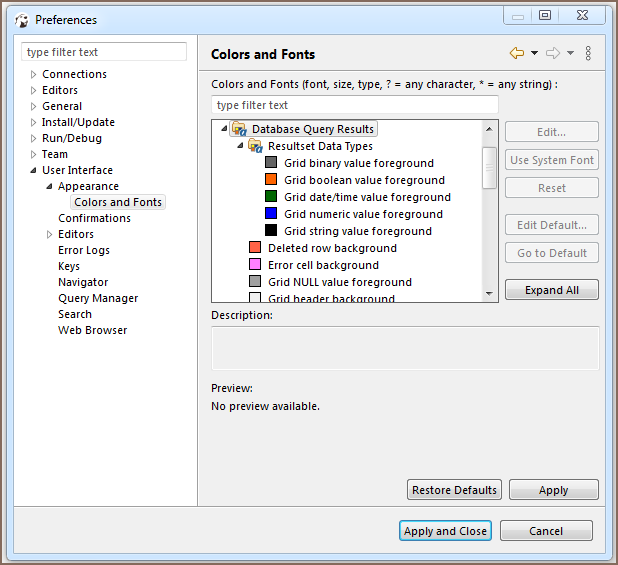618x565 pixels.
Task: Click Apply and Close button
Action: [x=445, y=531]
